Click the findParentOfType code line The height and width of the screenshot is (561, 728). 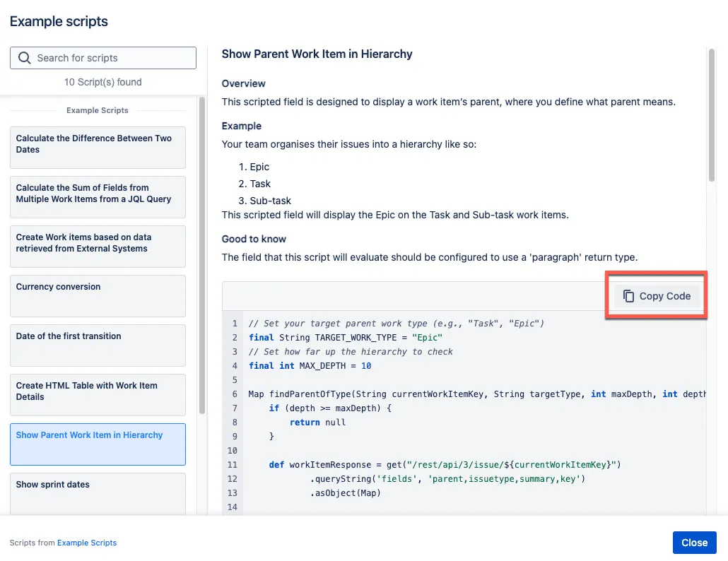(477, 394)
